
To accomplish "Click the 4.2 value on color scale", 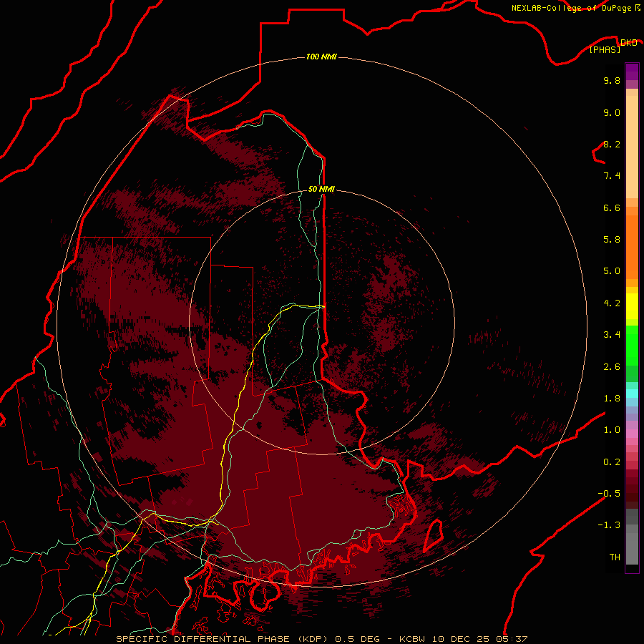I will coord(612,303).
